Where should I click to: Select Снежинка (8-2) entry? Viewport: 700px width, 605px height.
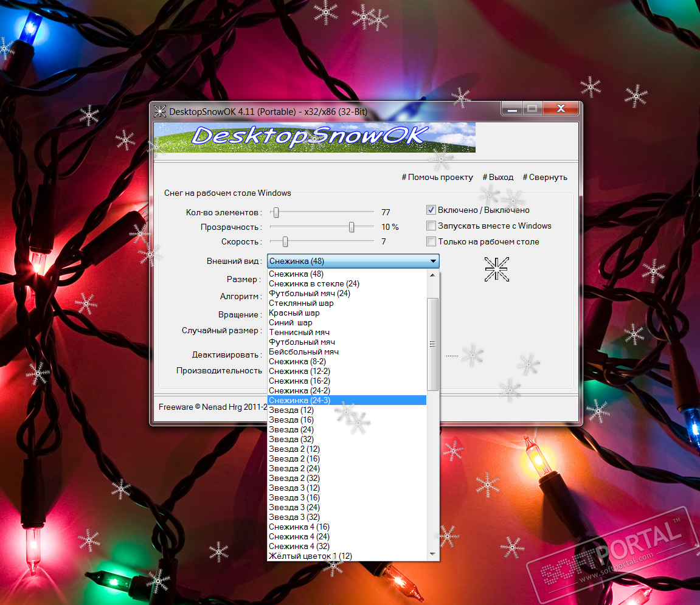coord(347,362)
